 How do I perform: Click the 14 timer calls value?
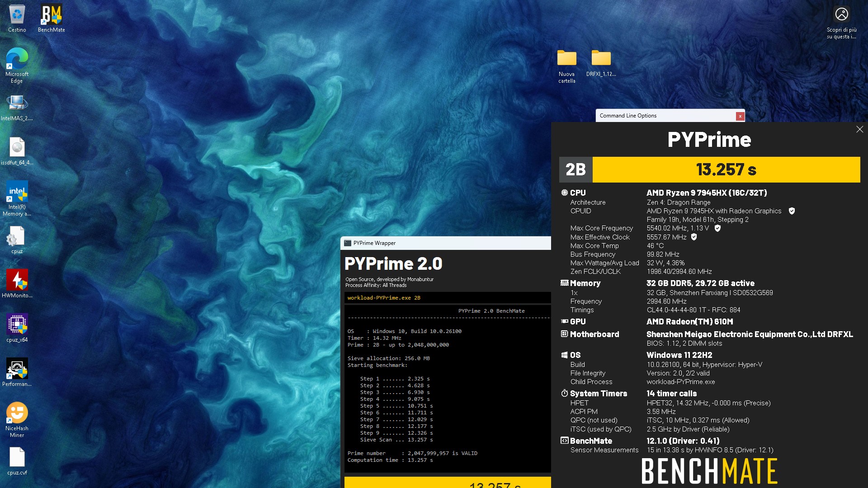[671, 394]
